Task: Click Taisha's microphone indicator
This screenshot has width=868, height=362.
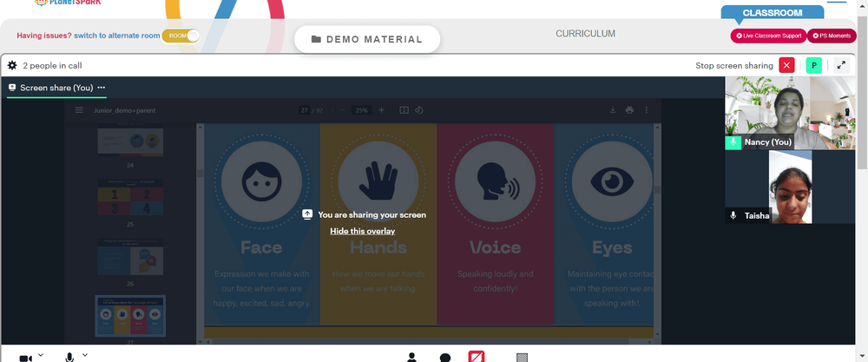Action: coord(733,216)
